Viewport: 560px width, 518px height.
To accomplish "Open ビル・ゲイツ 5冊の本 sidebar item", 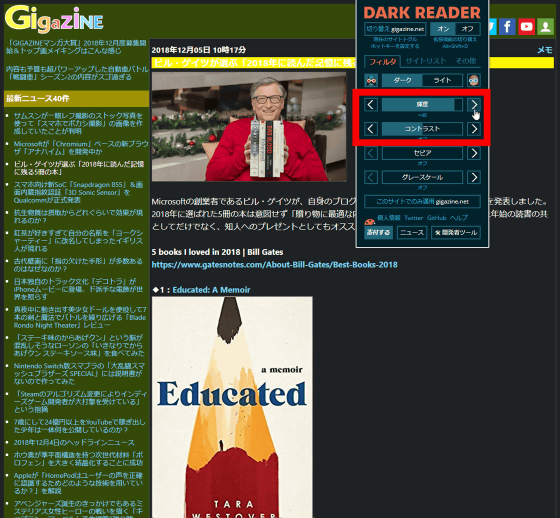I will (79, 168).
